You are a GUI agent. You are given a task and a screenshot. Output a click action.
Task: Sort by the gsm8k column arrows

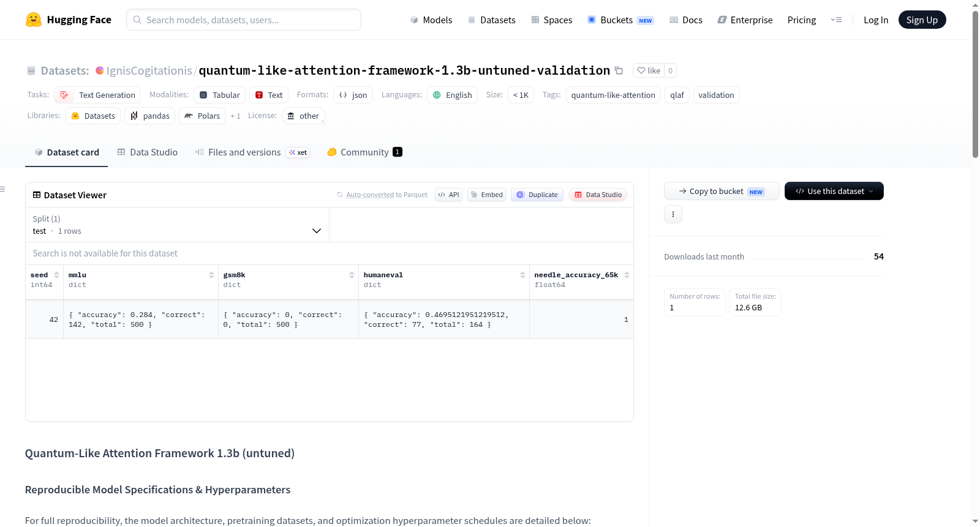click(352, 275)
